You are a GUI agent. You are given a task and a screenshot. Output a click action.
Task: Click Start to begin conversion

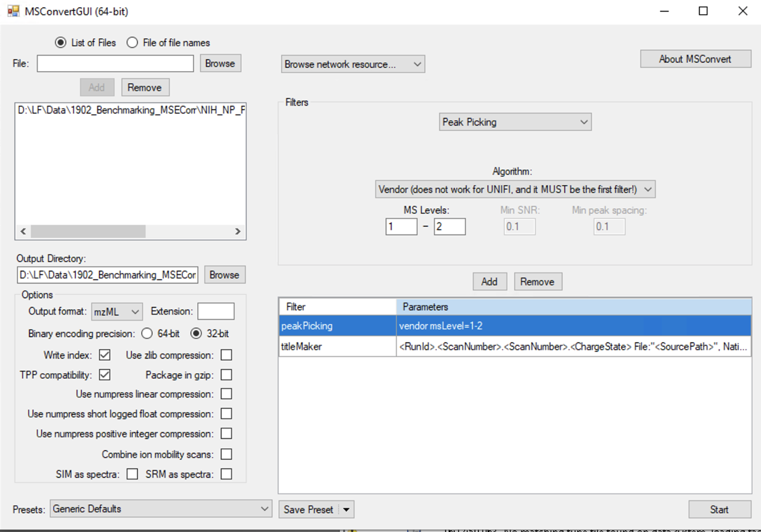click(x=719, y=510)
